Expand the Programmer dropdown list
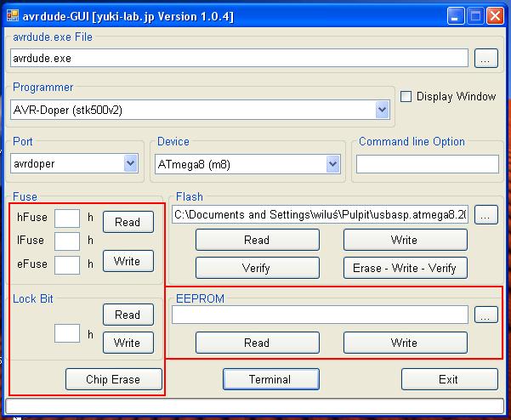Viewport: 511px width, 420px height. [382, 111]
